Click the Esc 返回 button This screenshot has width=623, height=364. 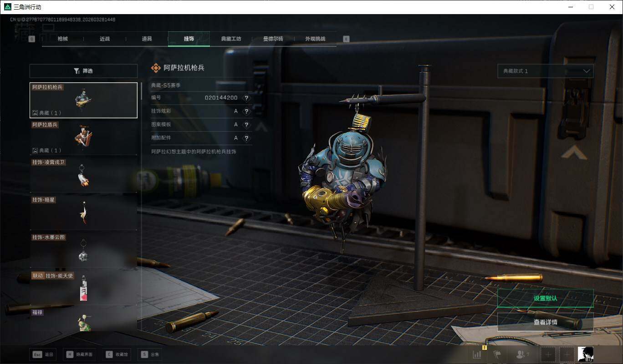point(43,354)
